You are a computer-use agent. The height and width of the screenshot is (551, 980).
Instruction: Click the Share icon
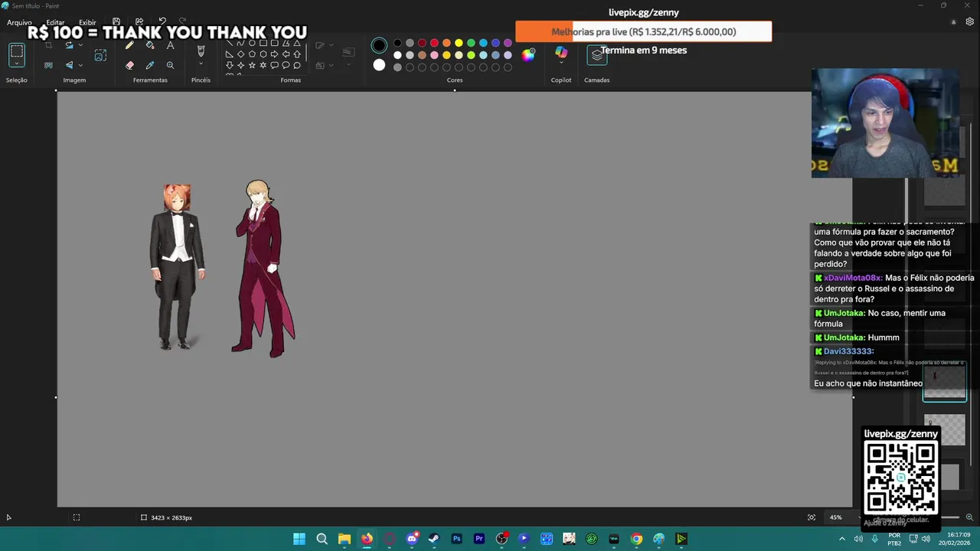coord(139,21)
